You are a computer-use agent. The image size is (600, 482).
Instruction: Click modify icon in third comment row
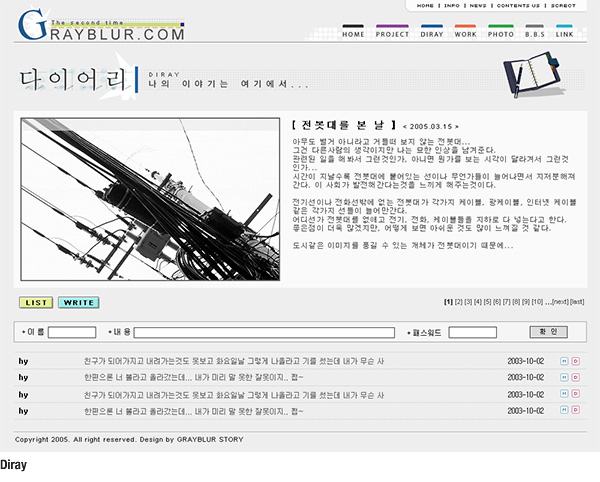pyautogui.click(x=564, y=394)
